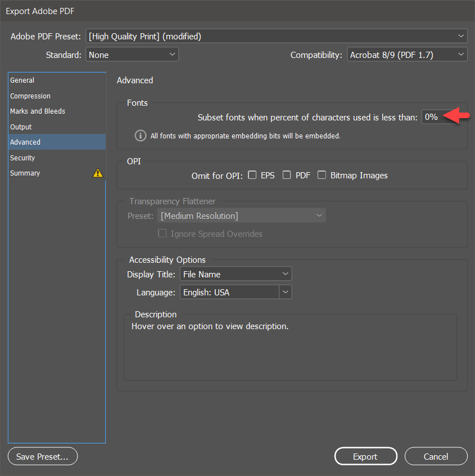The width and height of the screenshot is (475, 476).
Task: Open the Display Title dropdown
Action: (x=236, y=274)
